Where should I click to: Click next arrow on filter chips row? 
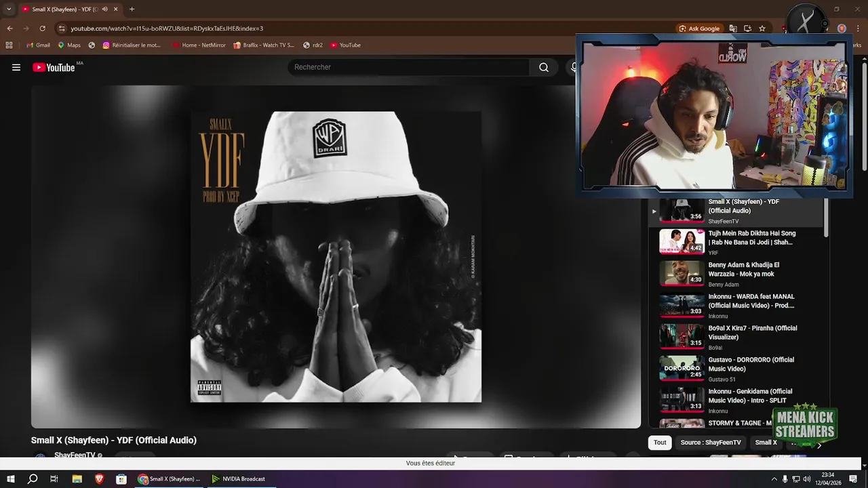(819, 445)
